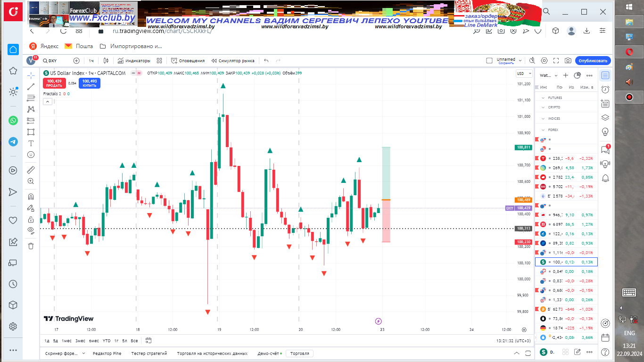Select the YTD date range

[x=107, y=340]
